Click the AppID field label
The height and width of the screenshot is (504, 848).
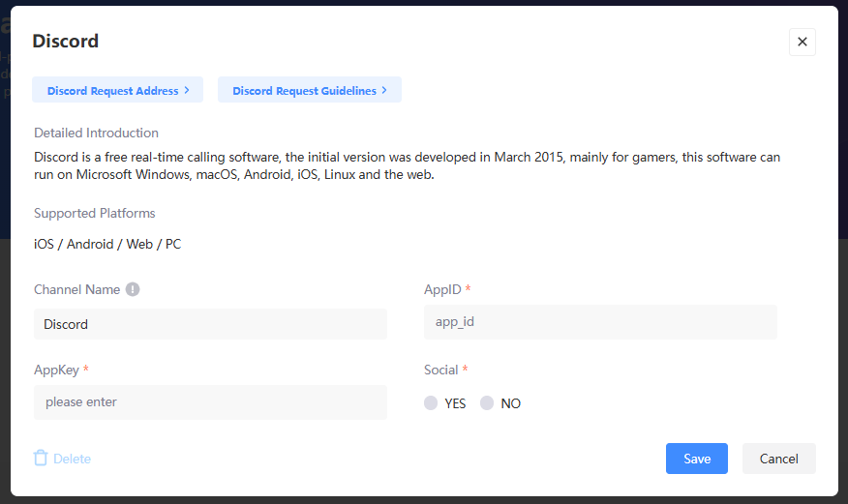441,289
